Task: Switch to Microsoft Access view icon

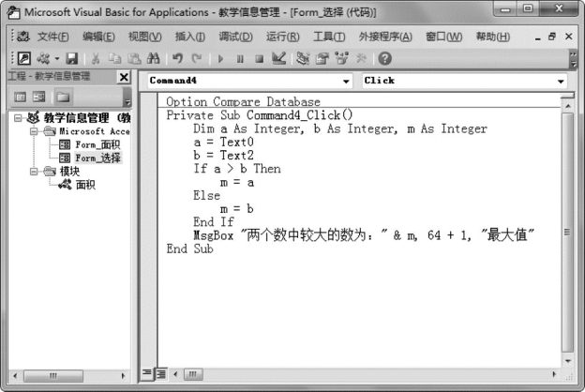Action: pyautogui.click(x=24, y=59)
